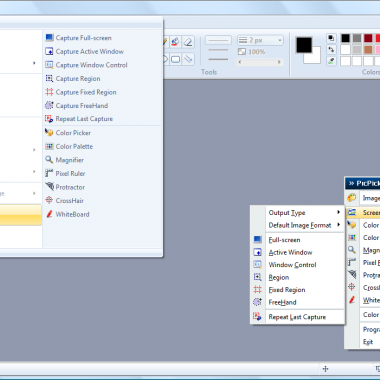This screenshot has height=380, width=380.
Task: Select Capture Region in the left menu
Action: tap(102, 79)
